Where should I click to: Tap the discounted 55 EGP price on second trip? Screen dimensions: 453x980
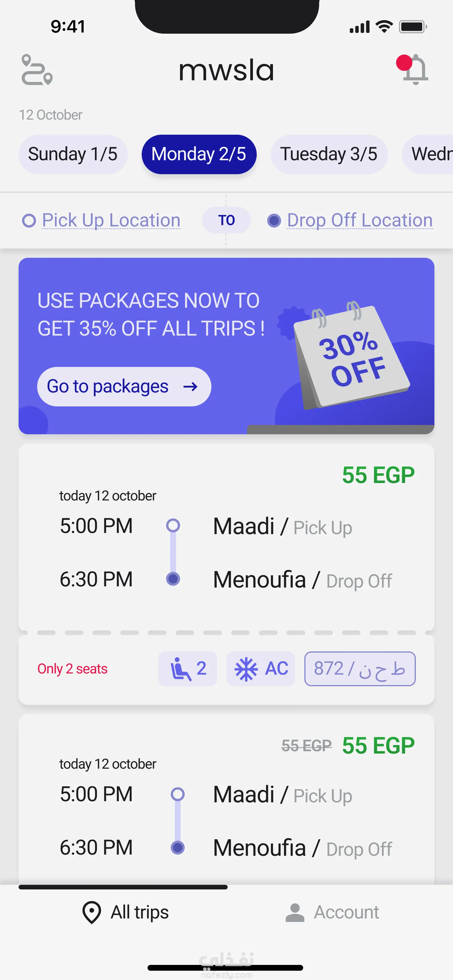click(378, 745)
